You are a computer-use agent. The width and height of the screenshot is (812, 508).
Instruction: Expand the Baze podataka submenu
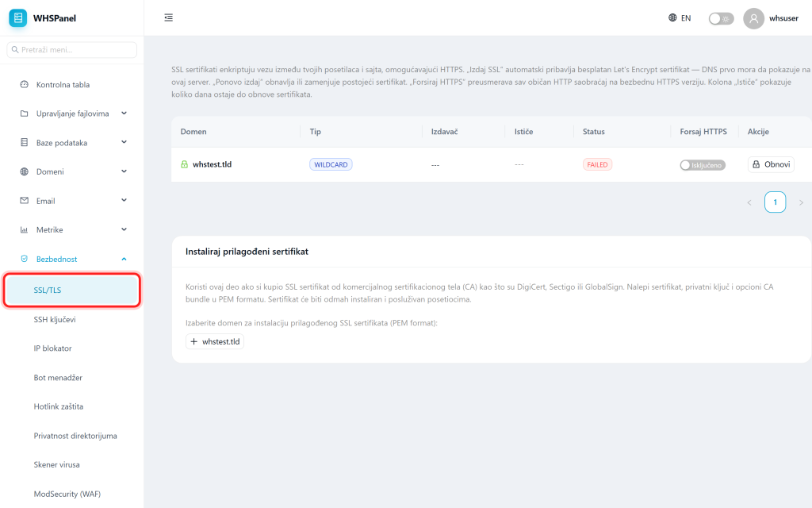pos(124,142)
